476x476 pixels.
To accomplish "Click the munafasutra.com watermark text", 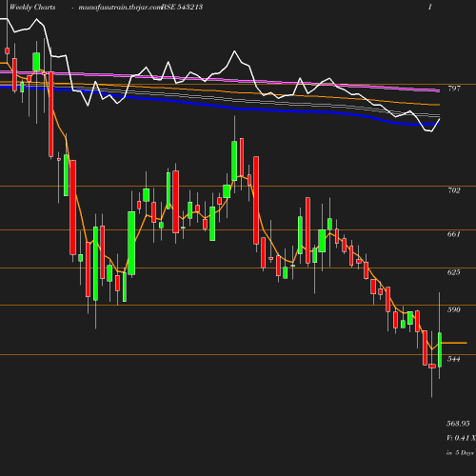I will (x=120, y=8).
